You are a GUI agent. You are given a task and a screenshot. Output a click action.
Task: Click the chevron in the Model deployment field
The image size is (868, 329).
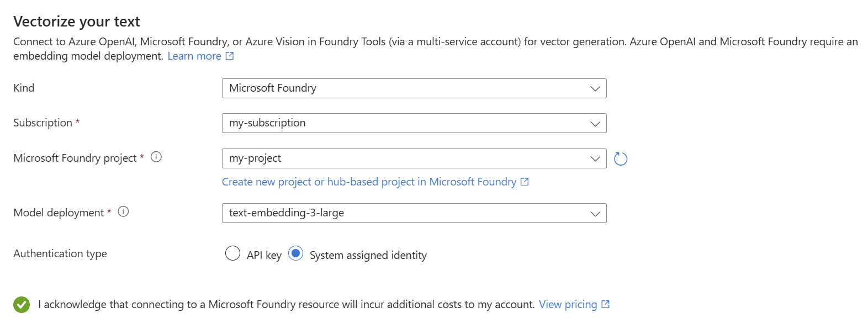[x=595, y=213]
